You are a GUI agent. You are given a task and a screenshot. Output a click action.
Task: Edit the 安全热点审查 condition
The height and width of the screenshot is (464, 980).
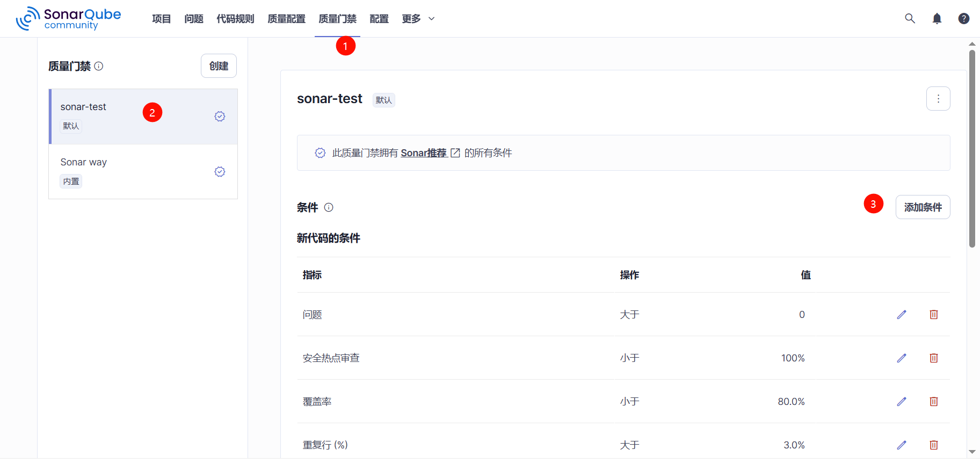point(901,358)
